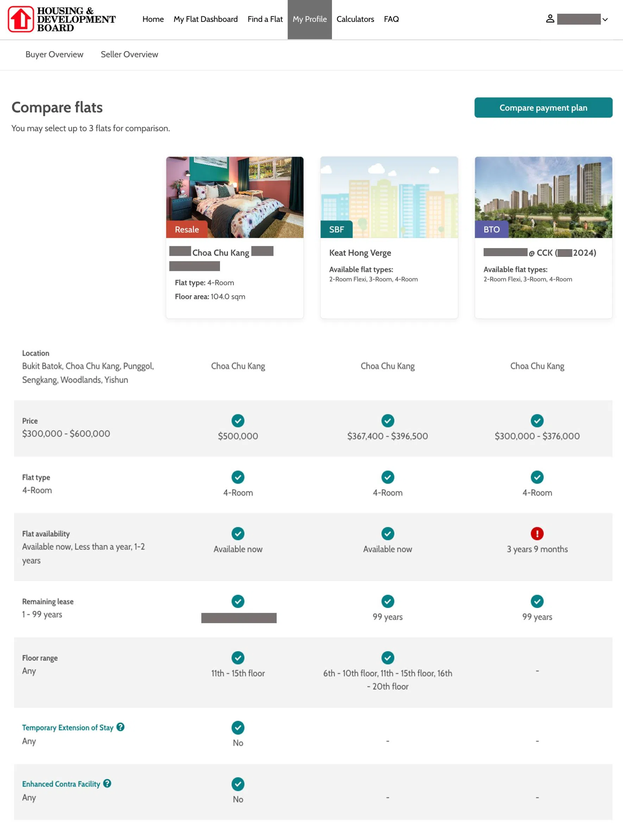Click checkmark icon above $367,400 - $396,500

click(x=387, y=421)
